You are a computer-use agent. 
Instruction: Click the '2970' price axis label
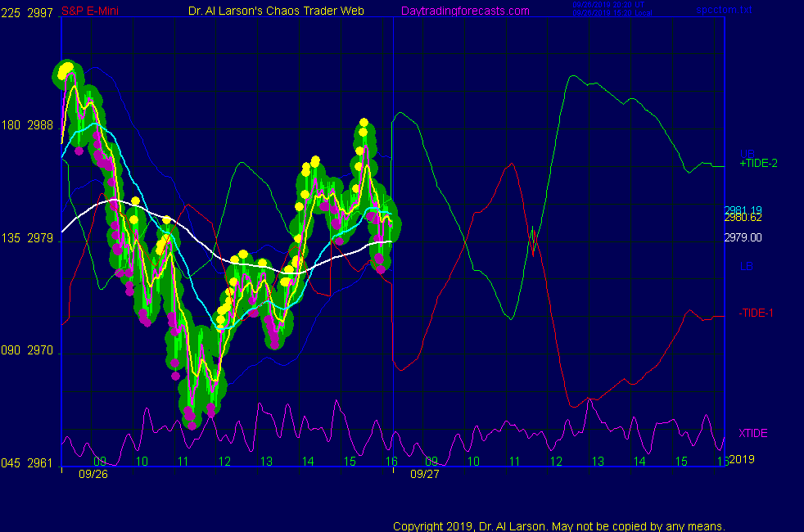pyautogui.click(x=40, y=350)
